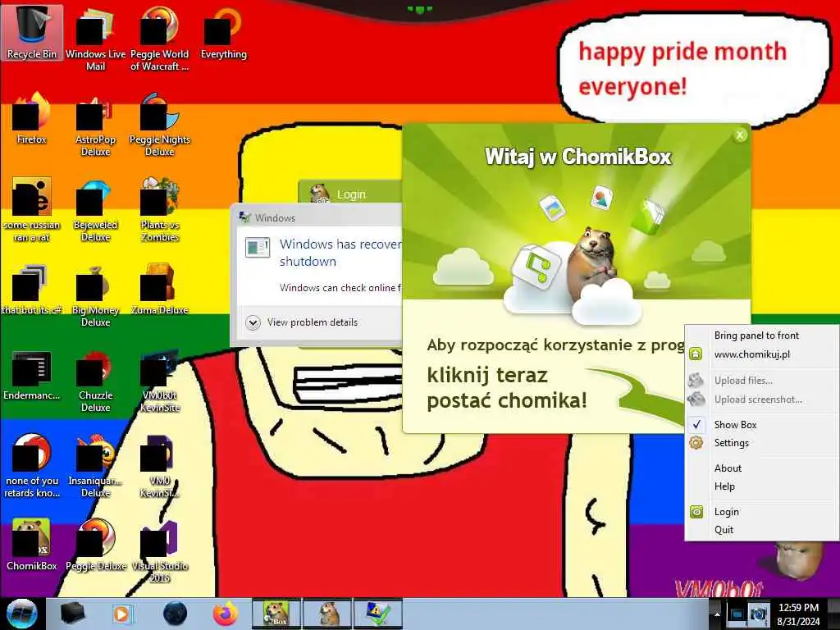The image size is (840, 630).
Task: Open Settings from the tray menu
Action: click(761, 443)
